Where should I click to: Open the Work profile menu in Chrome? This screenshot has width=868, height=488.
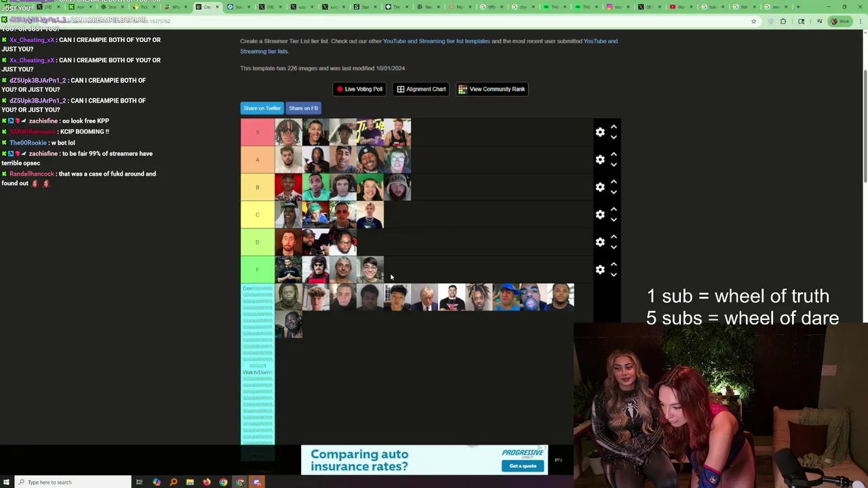pos(841,21)
